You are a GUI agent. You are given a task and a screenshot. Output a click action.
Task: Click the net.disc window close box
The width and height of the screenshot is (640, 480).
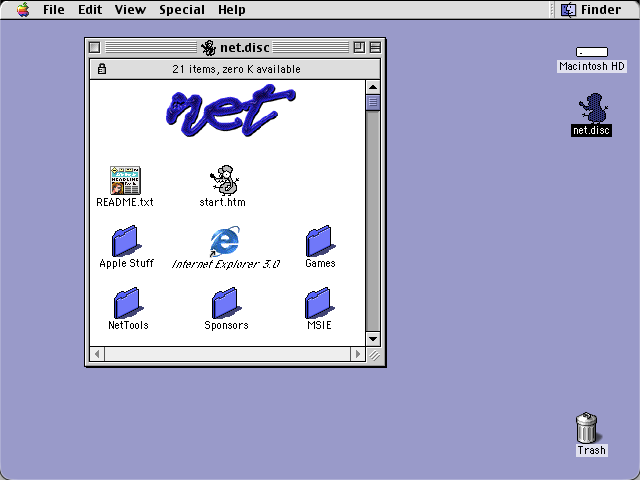click(x=94, y=47)
